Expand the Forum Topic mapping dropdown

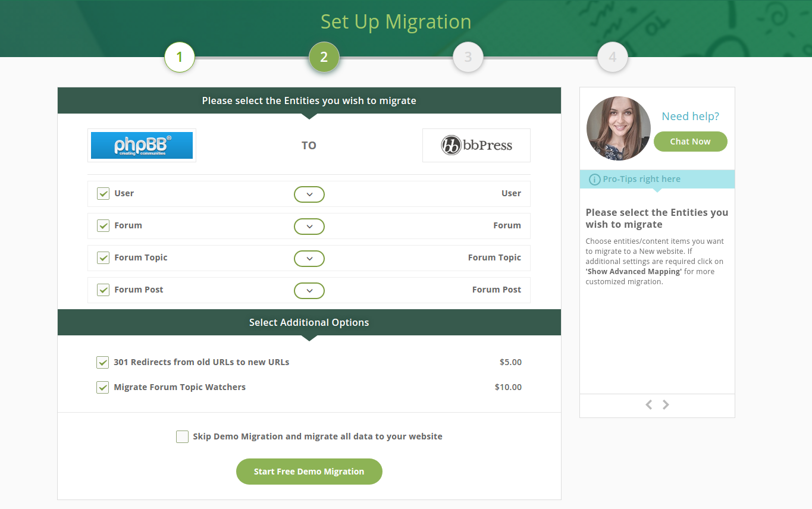click(309, 259)
